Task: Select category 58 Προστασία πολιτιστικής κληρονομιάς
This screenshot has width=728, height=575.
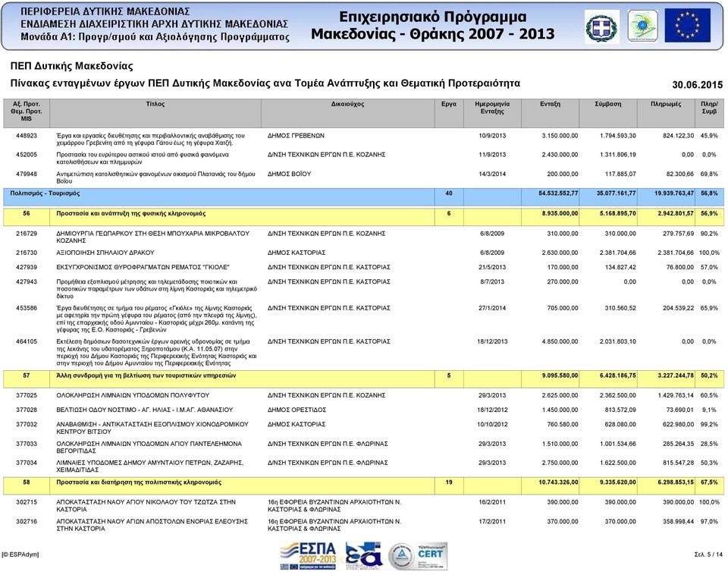Action: click(363, 485)
